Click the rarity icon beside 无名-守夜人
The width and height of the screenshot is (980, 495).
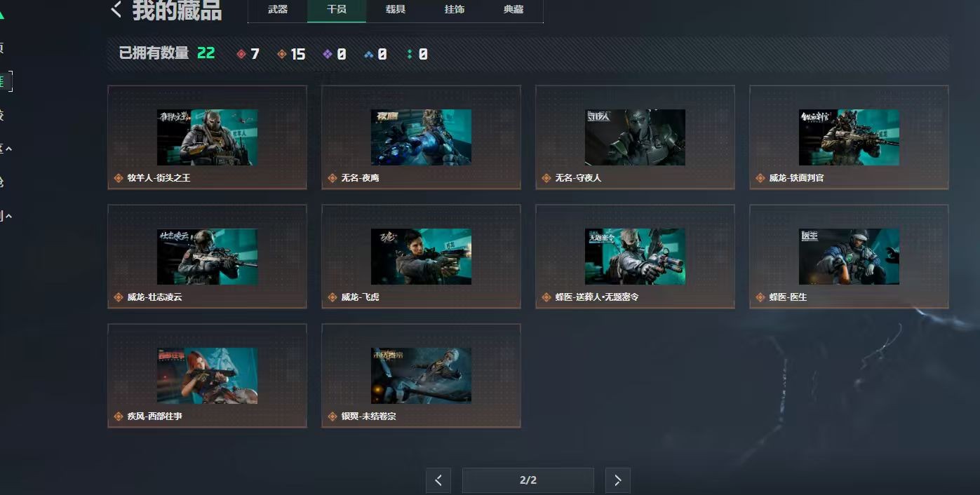tap(546, 178)
